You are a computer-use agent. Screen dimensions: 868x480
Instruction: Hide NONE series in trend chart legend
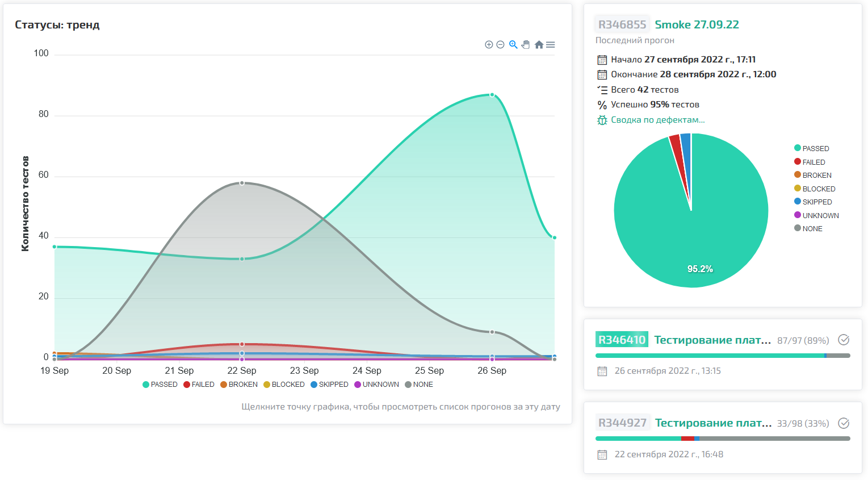[x=419, y=385]
